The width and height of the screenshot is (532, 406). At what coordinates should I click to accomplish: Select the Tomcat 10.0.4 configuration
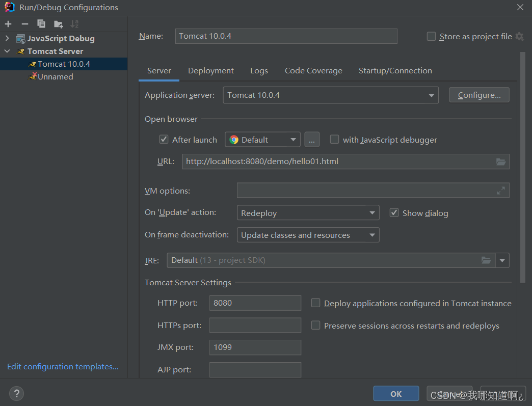[64, 64]
